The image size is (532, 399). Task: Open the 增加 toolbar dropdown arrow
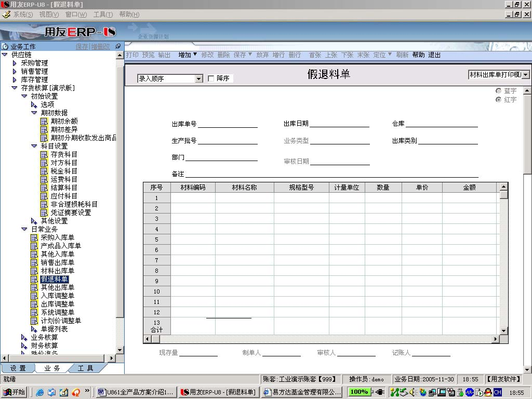point(195,54)
